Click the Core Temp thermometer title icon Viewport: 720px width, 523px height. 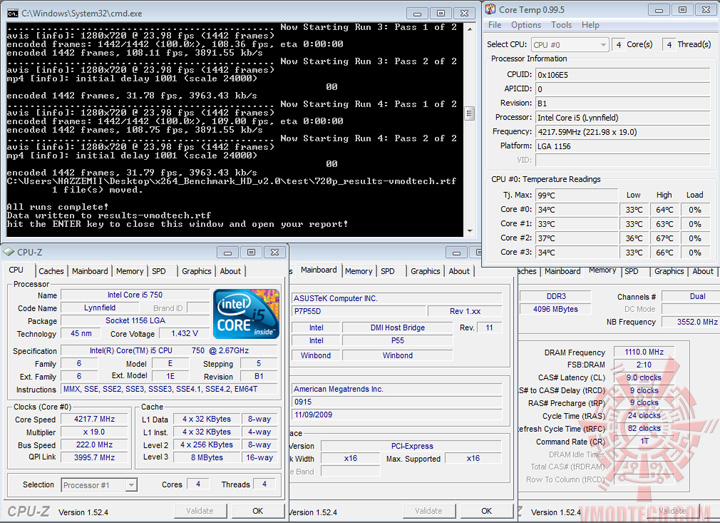pos(491,9)
